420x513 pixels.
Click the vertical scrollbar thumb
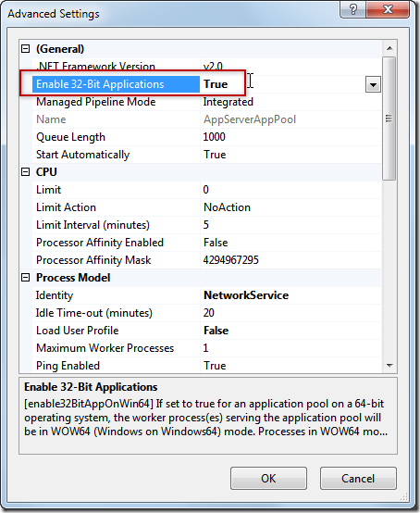click(389, 119)
